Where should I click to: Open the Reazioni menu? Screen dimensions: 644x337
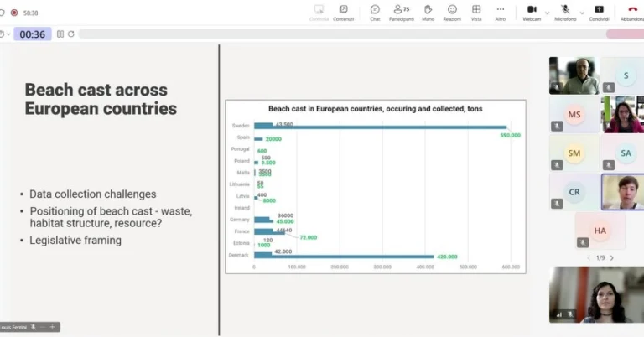pos(452,12)
